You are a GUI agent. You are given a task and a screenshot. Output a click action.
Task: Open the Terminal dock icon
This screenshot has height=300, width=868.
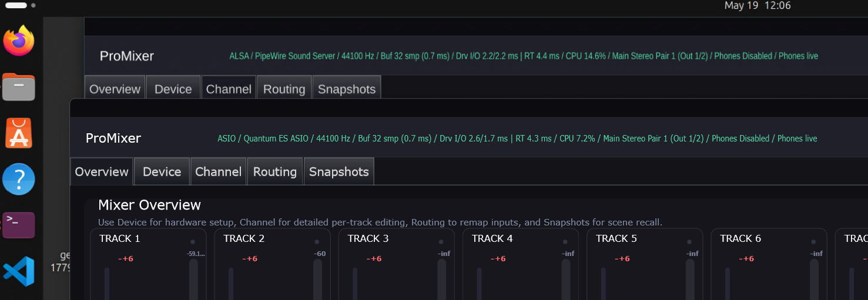[19, 225]
